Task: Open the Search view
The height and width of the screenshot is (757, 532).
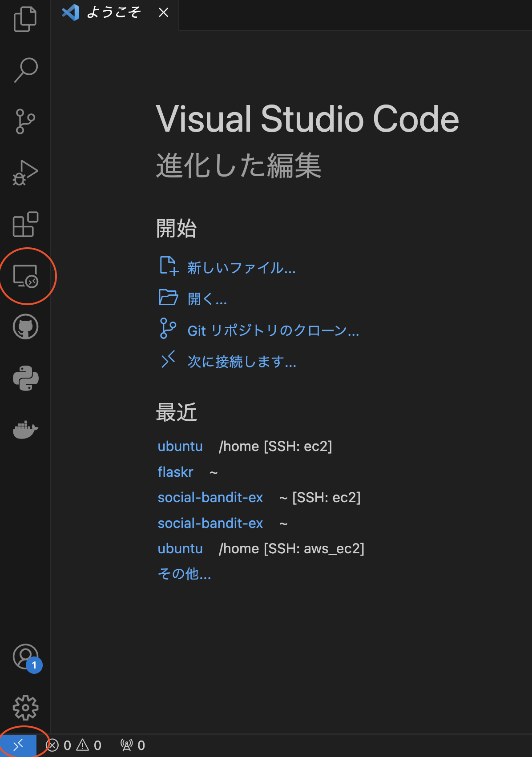Action: (x=25, y=70)
